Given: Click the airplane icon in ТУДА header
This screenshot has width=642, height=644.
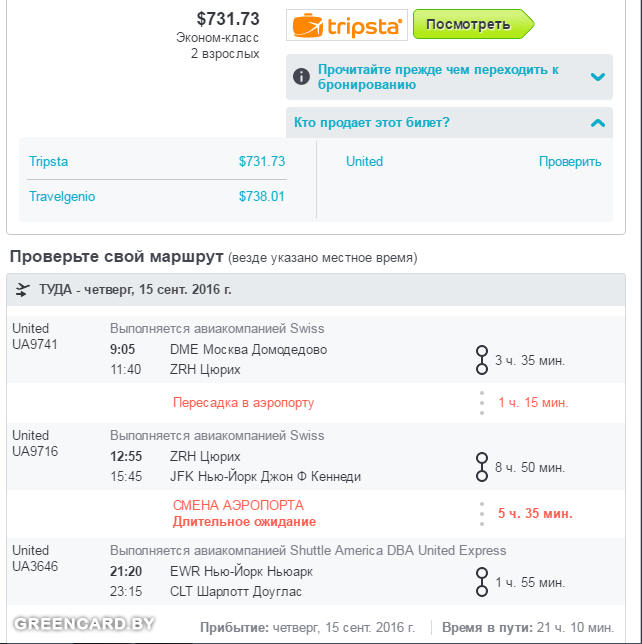Looking at the screenshot, I should tap(23, 290).
